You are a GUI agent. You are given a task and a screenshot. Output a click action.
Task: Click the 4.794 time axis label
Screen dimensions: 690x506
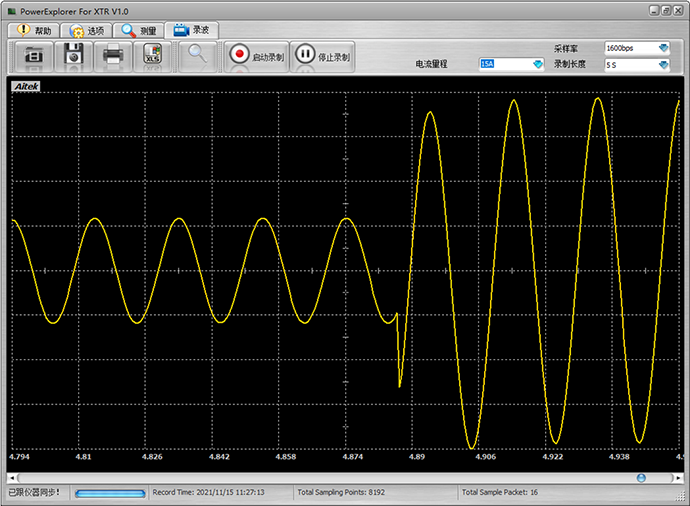click(x=19, y=457)
